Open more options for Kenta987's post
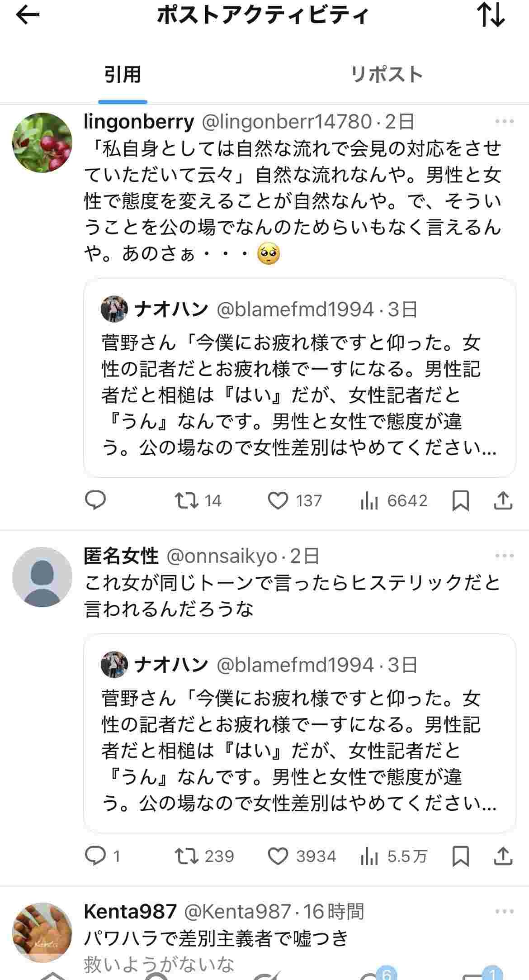 [x=504, y=911]
